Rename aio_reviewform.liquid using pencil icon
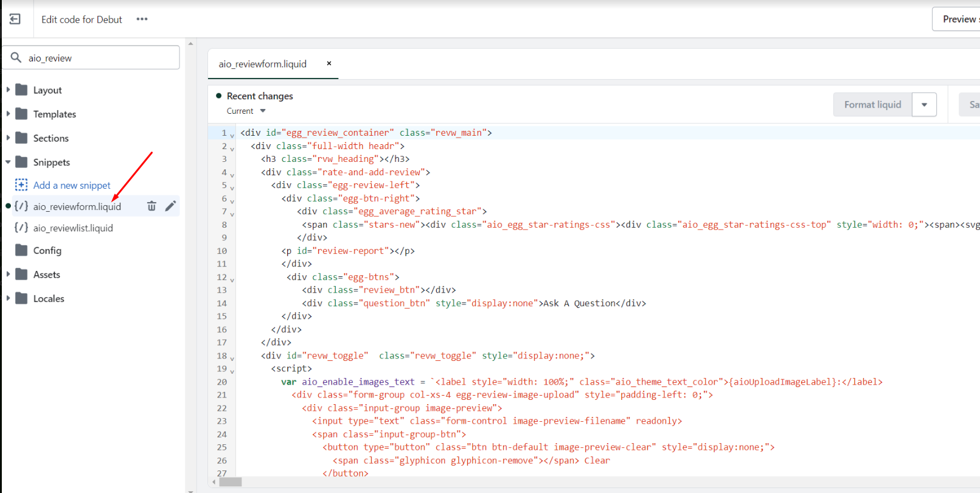This screenshot has height=493, width=980. (x=170, y=206)
